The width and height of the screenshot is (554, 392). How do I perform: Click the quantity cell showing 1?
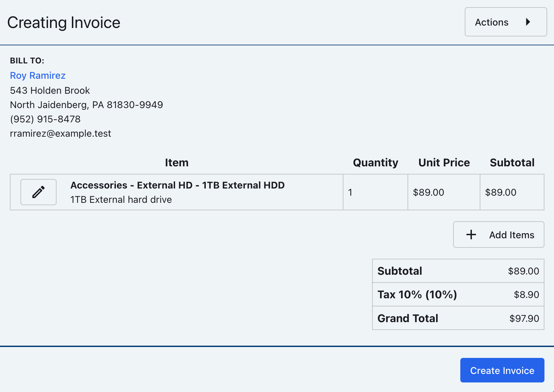click(x=375, y=192)
